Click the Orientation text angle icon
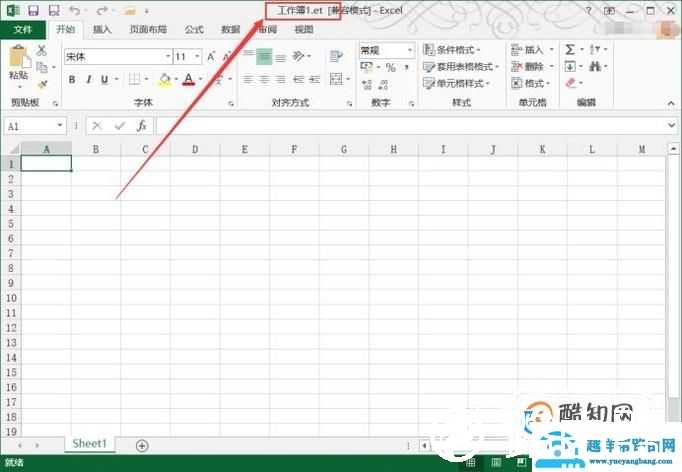682x472 pixels. pos(298,56)
